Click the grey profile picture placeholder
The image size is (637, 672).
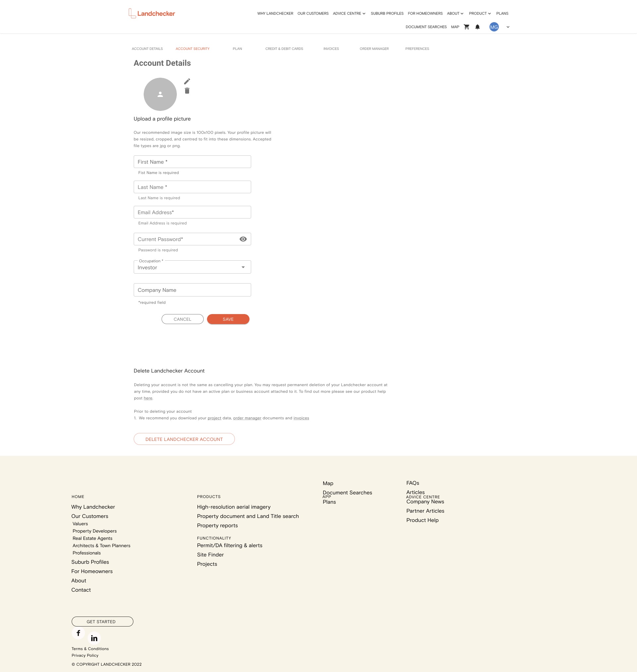(160, 94)
